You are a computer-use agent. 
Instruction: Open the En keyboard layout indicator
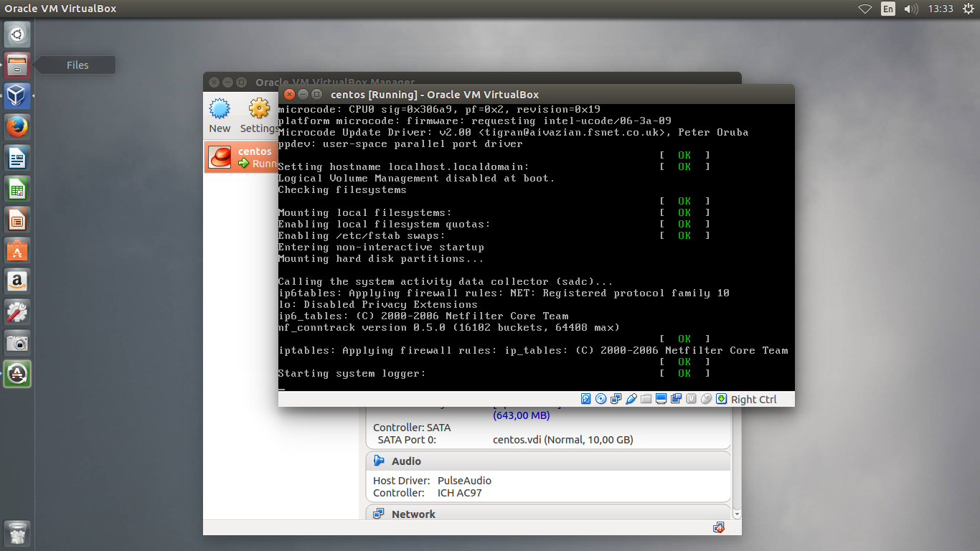point(888,9)
